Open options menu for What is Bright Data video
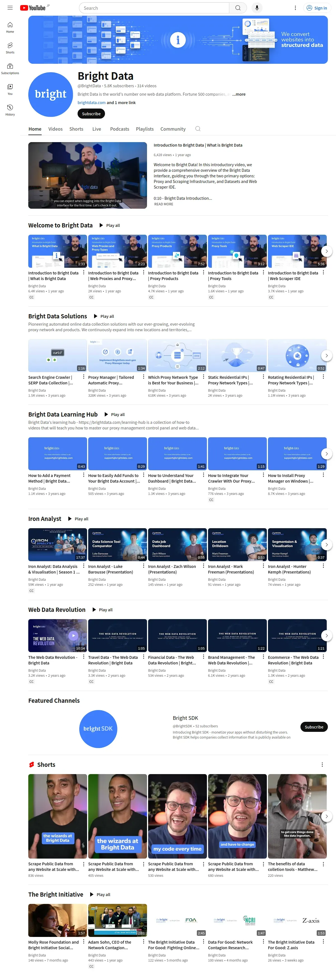The width and height of the screenshot is (336, 980). point(84,272)
